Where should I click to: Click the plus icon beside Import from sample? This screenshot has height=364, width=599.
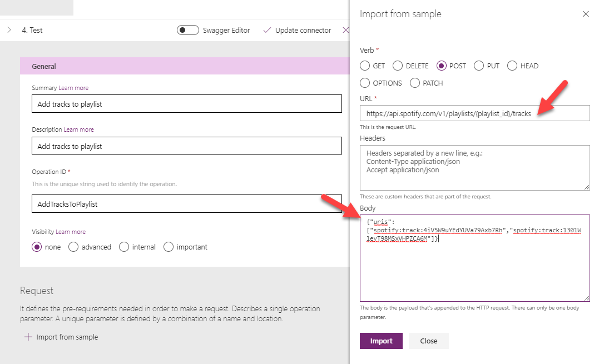[x=28, y=337]
